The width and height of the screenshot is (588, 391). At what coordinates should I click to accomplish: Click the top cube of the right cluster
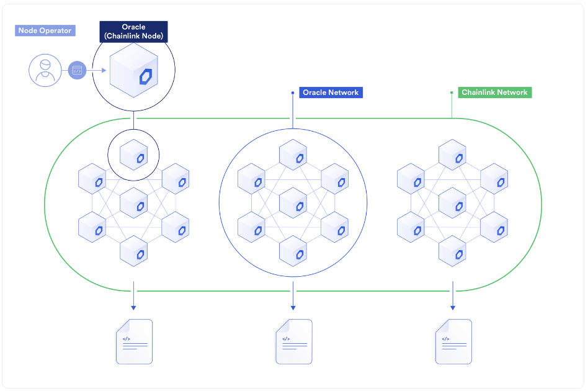coord(452,155)
